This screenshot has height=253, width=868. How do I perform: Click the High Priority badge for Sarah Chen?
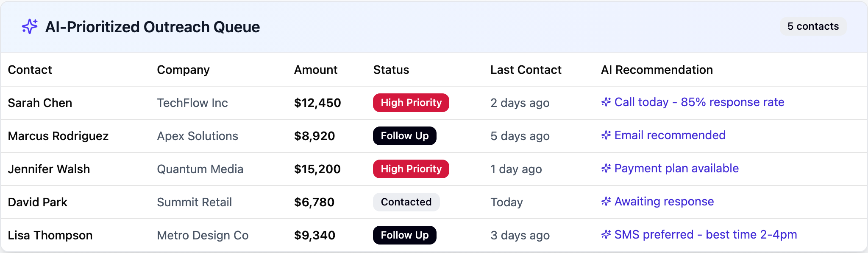[x=410, y=102]
